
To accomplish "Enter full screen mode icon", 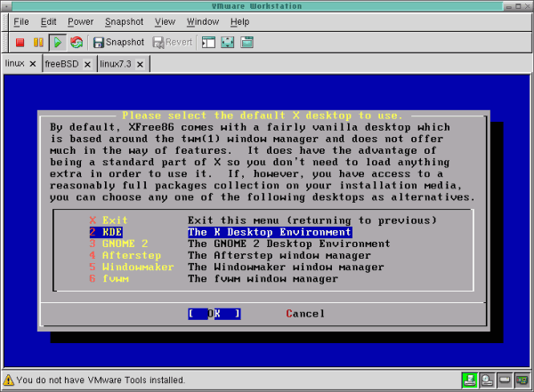I will pyautogui.click(x=228, y=43).
